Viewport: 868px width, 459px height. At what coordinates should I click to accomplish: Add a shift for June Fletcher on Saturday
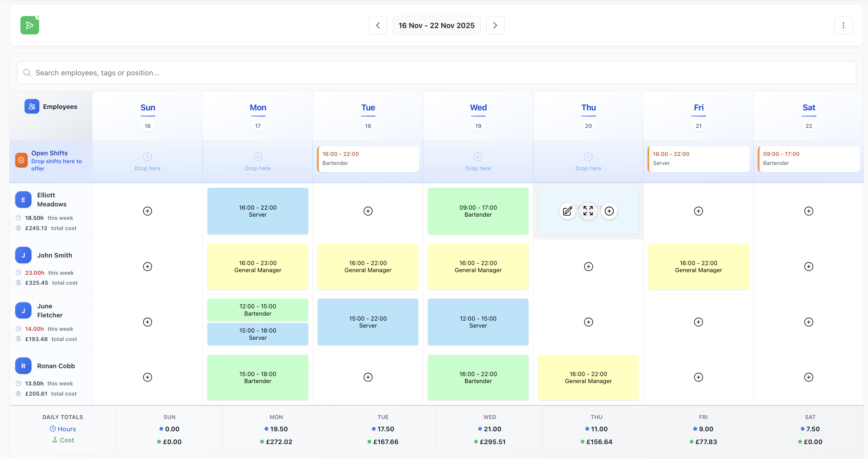point(809,322)
